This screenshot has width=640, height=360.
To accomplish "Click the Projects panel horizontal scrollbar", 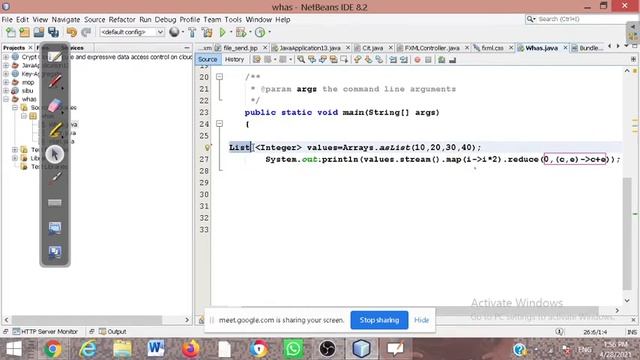I will tap(87, 320).
